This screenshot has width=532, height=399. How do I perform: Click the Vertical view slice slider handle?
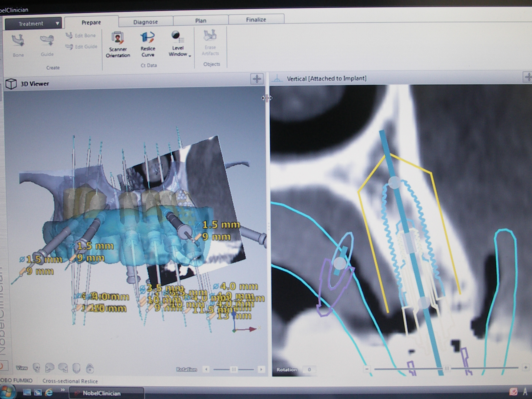click(447, 368)
